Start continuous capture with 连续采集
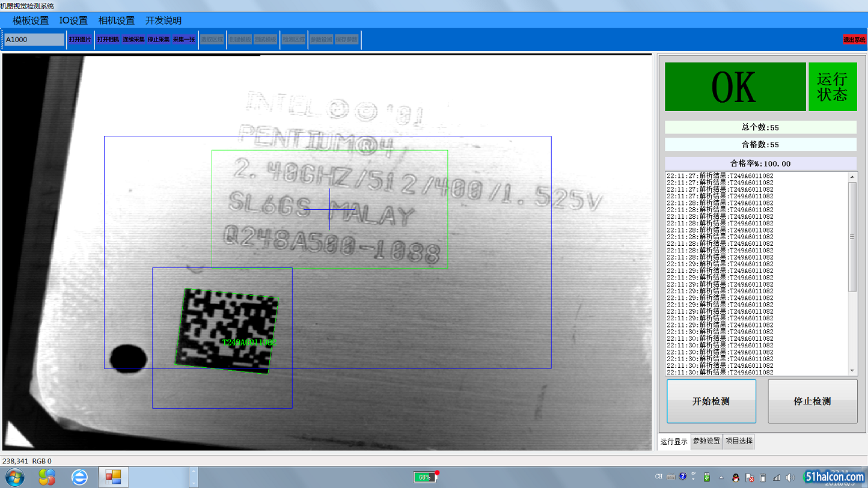The height and width of the screenshot is (488, 868). tap(133, 40)
